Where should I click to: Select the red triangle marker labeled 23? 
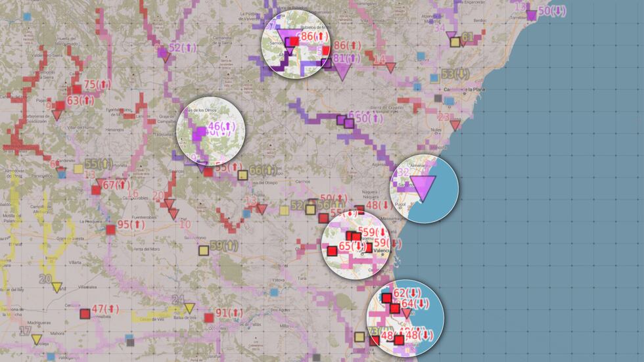(x=455, y=125)
